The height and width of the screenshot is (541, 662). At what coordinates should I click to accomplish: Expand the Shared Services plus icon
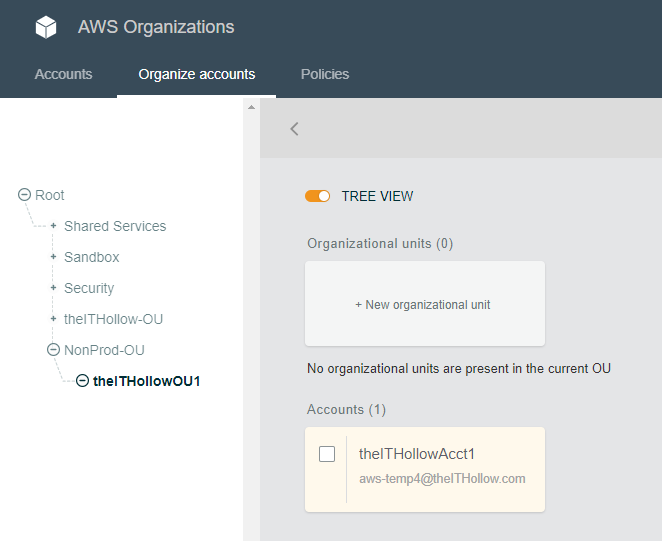pyautogui.click(x=53, y=226)
